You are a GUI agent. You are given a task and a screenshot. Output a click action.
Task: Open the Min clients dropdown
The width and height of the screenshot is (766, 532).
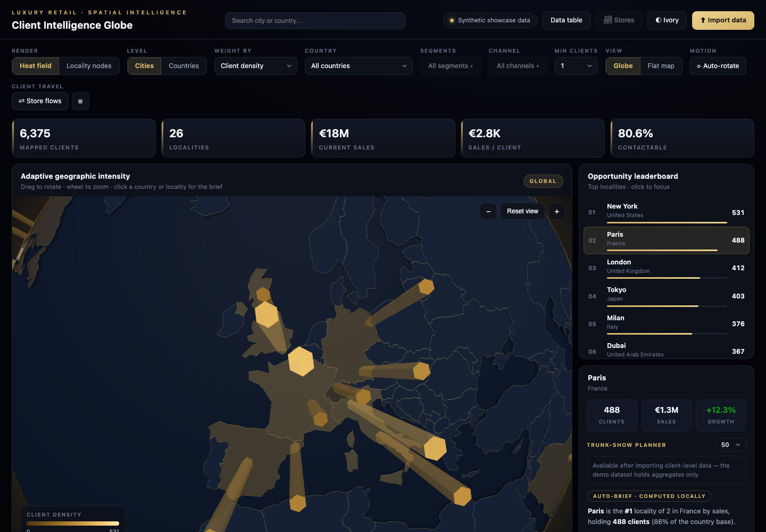click(x=576, y=66)
